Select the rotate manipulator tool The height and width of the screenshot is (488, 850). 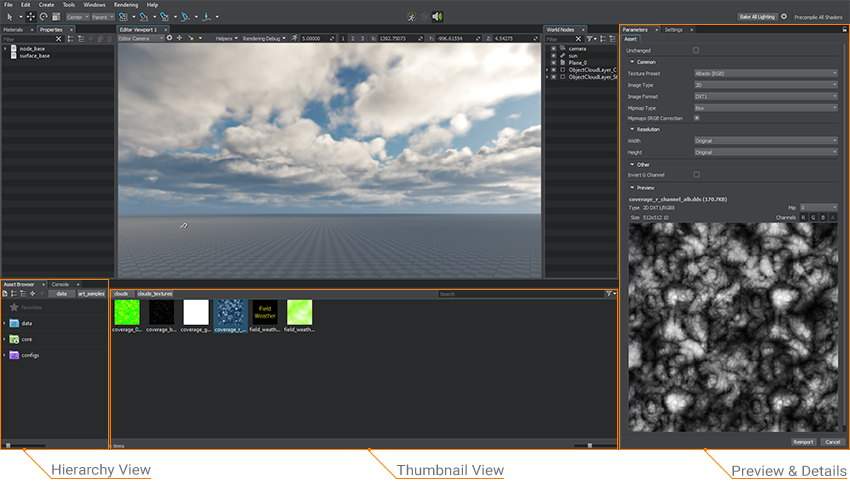pos(43,17)
